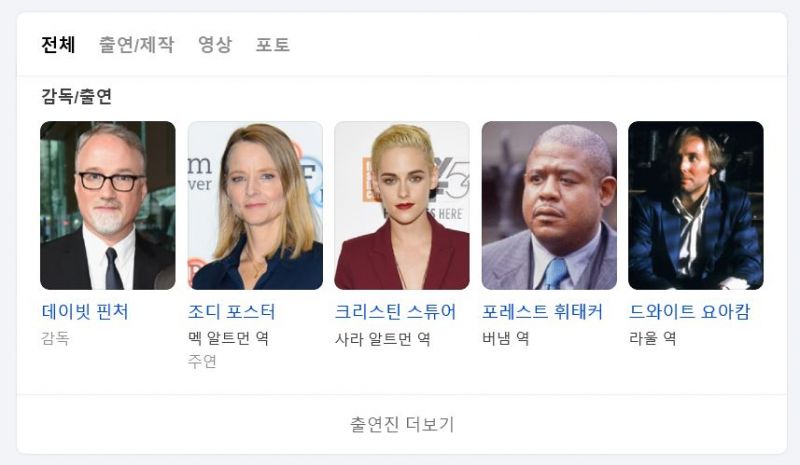Open the 드와이트 요아캄 name link

[x=689, y=311]
